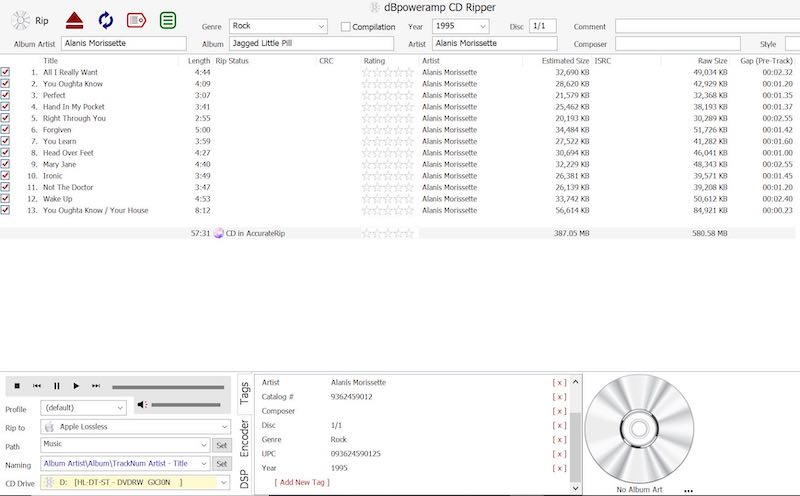Image resolution: width=800 pixels, height=496 pixels.
Task: Switch to the Encoder tab
Action: pos(245,437)
